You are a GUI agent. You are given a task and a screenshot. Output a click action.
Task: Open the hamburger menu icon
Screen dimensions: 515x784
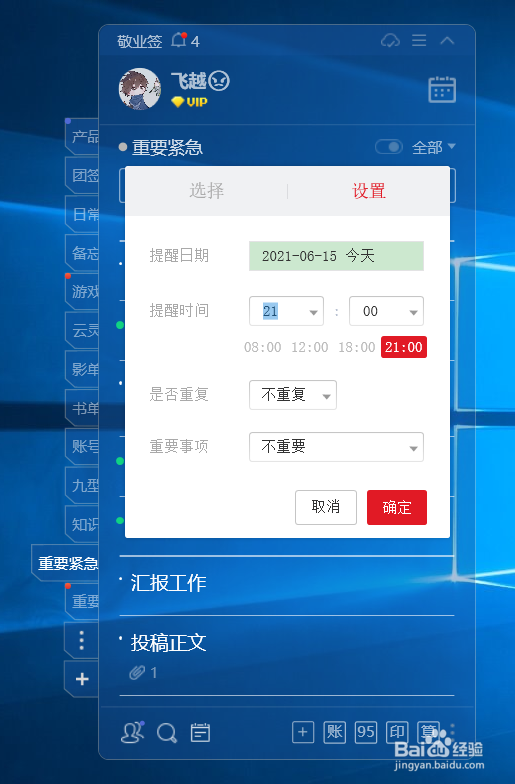coord(419,40)
